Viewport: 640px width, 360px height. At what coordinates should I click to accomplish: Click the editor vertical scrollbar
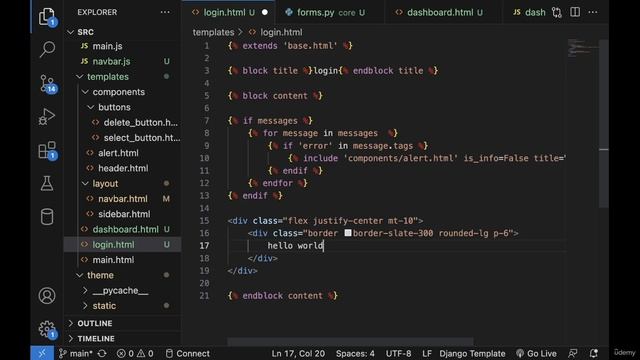pyautogui.click(x=604, y=123)
